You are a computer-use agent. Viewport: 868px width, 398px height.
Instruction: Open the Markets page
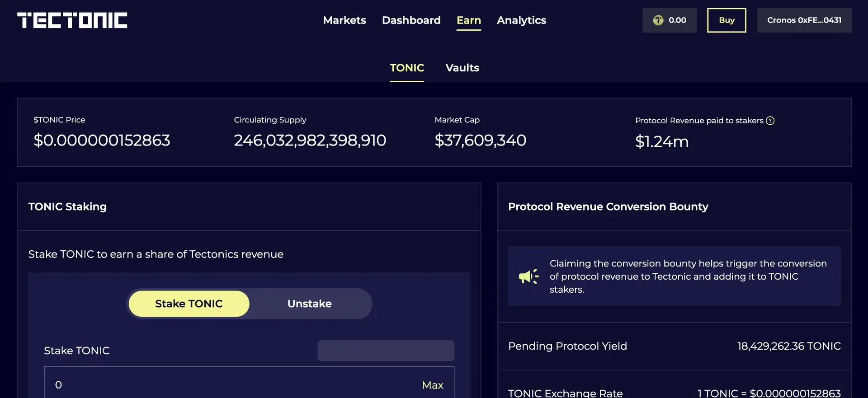pyautogui.click(x=344, y=20)
